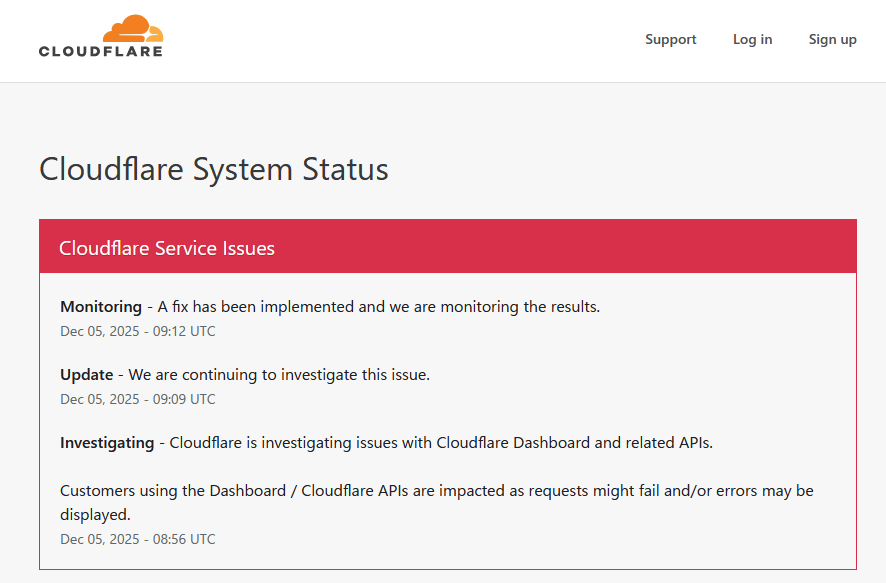Select the bold Investigating status label
This screenshot has height=583, width=886.
coord(107,442)
